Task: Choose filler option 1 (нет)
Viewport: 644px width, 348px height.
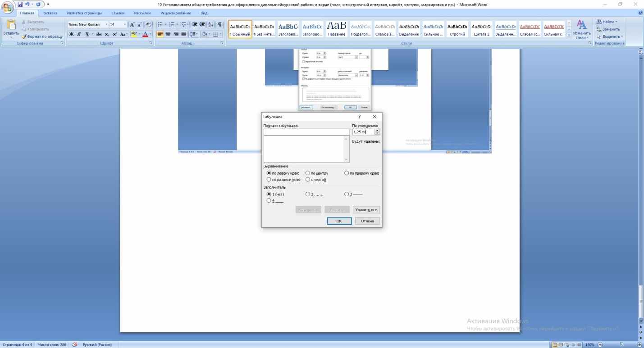Action: coord(269,194)
